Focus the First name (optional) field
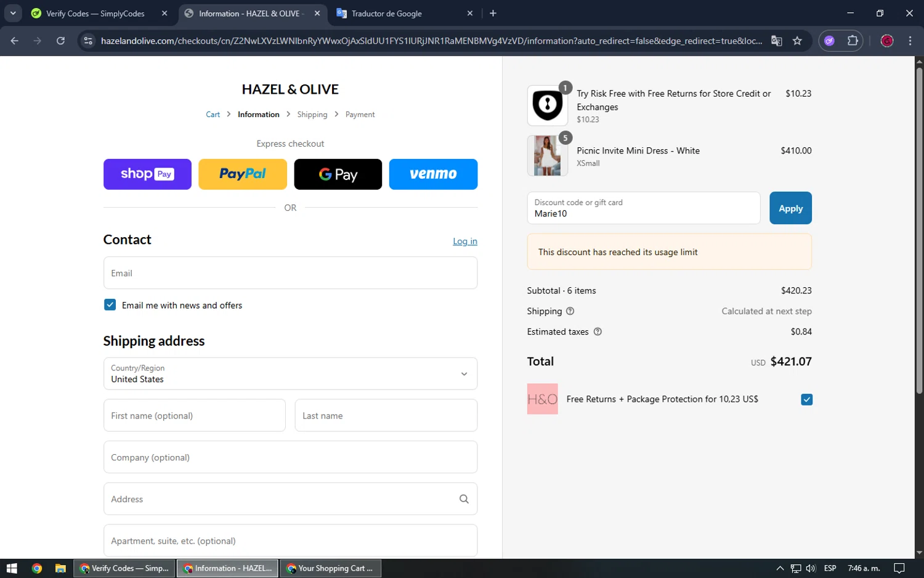The height and width of the screenshot is (578, 924). click(x=195, y=415)
